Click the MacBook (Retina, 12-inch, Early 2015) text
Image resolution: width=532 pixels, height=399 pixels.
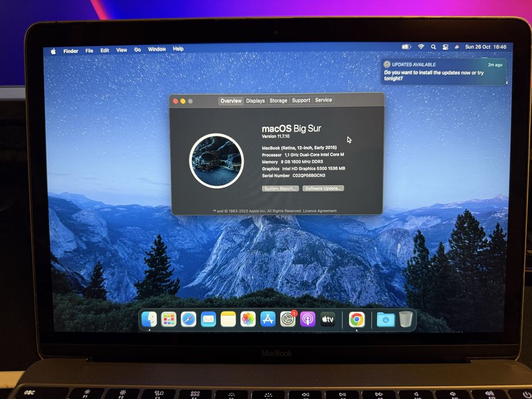[x=299, y=148]
